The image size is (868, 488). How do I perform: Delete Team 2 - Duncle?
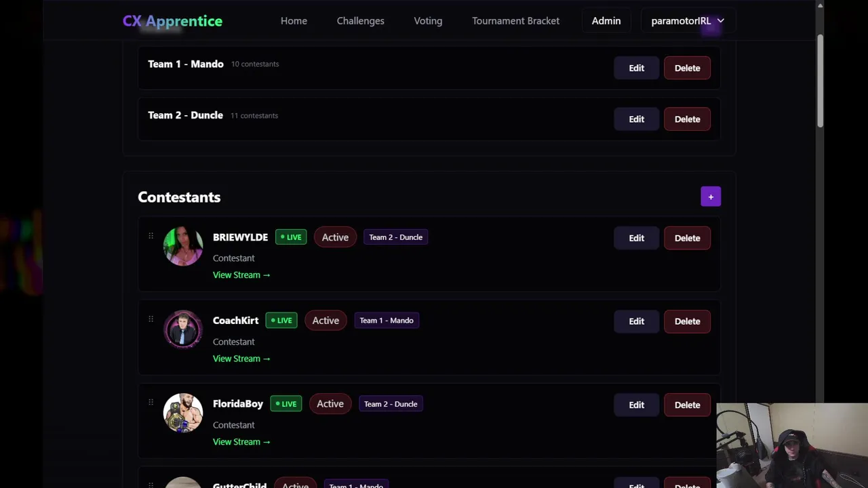point(687,119)
